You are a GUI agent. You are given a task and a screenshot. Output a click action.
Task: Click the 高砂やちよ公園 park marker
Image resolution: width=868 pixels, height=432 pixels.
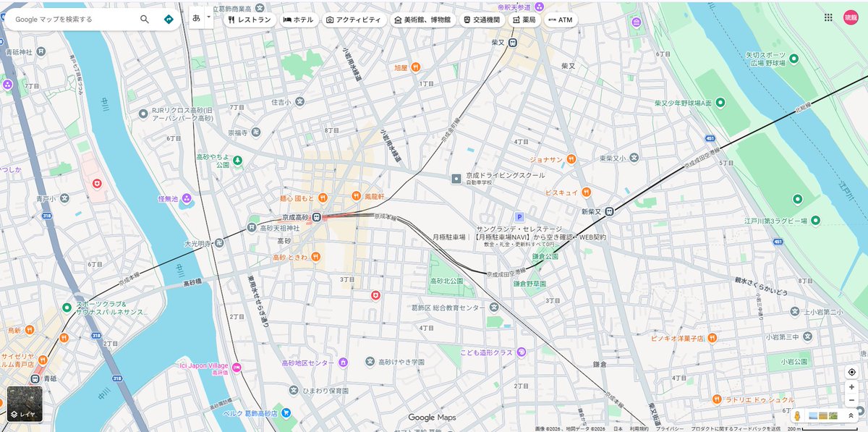click(237, 160)
